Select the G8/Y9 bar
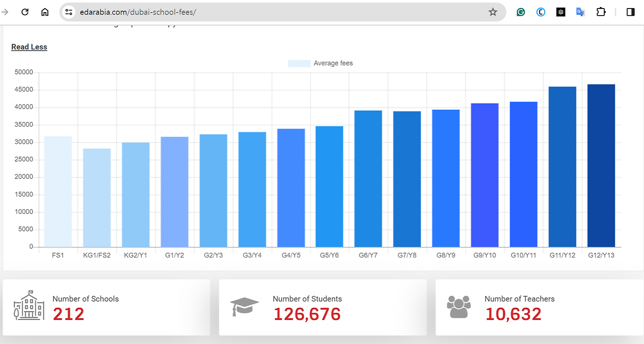This screenshot has height=344, width=644. click(x=446, y=179)
